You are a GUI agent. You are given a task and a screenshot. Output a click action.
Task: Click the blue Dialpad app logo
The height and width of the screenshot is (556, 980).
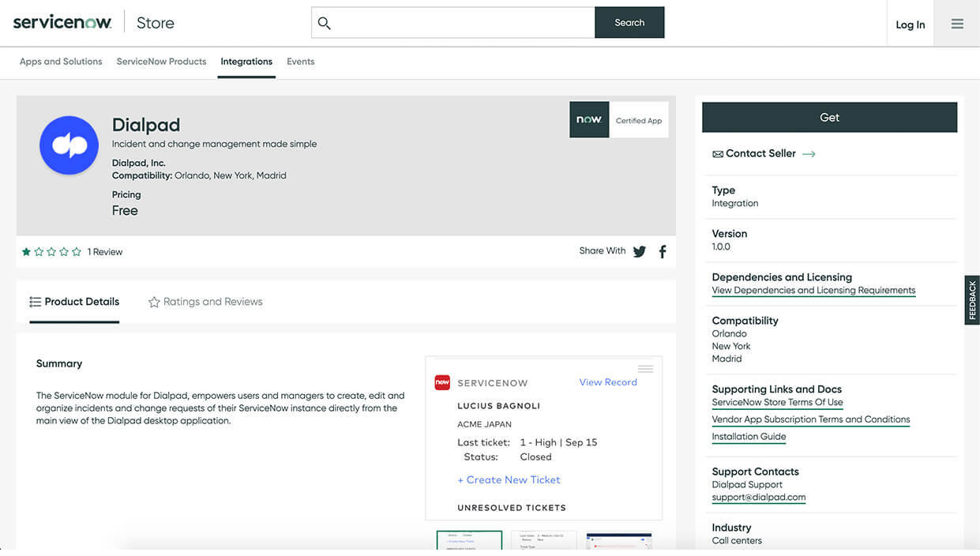click(69, 145)
